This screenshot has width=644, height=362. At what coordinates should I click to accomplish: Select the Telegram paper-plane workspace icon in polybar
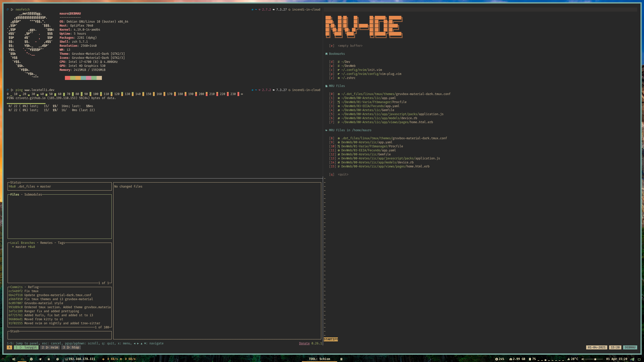40,359
